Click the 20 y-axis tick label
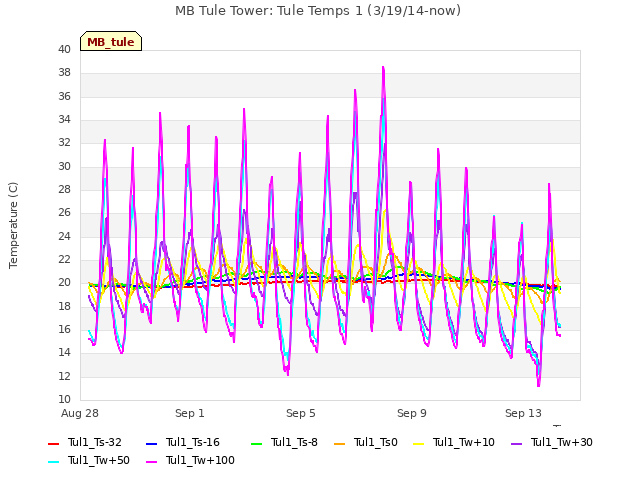 point(64,282)
